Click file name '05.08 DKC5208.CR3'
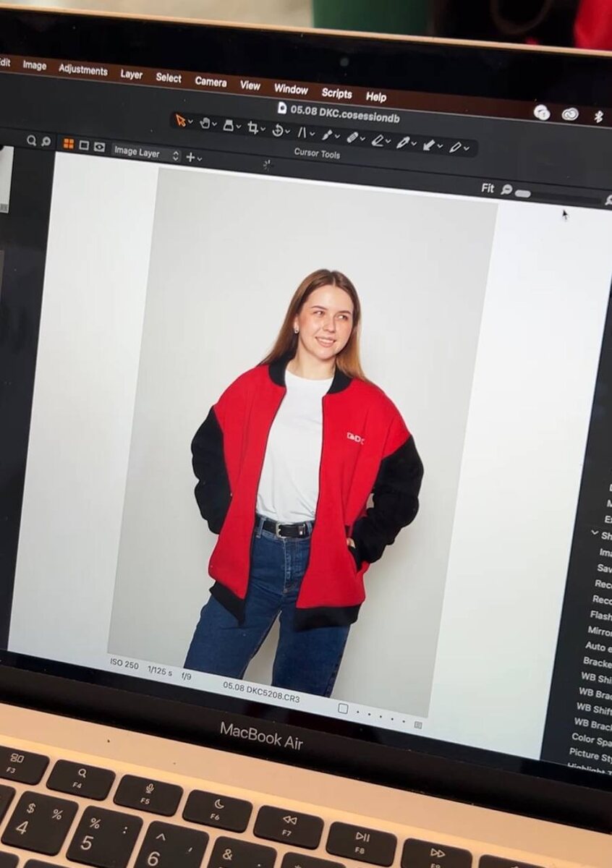The width and height of the screenshot is (612, 868). [261, 692]
